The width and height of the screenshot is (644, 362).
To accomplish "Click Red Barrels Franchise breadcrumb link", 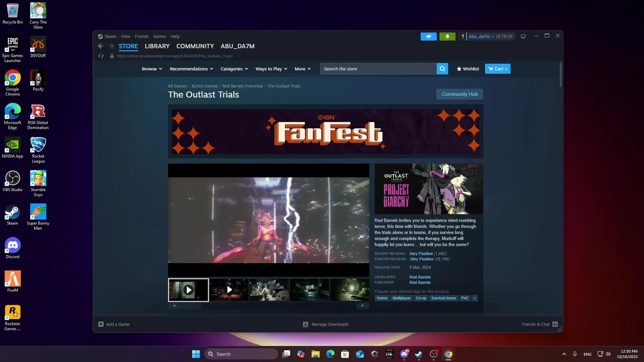I will point(243,86).
